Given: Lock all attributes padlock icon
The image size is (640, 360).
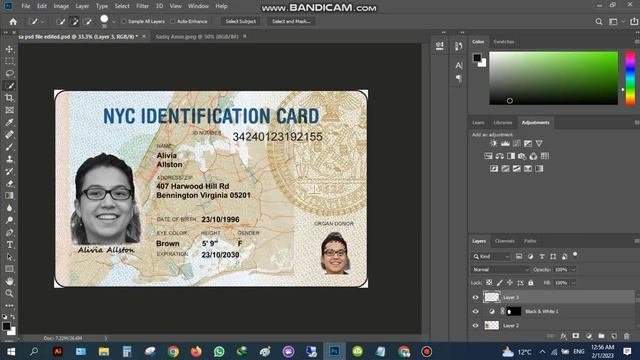Looking at the screenshot, I should pyautogui.click(x=531, y=282).
